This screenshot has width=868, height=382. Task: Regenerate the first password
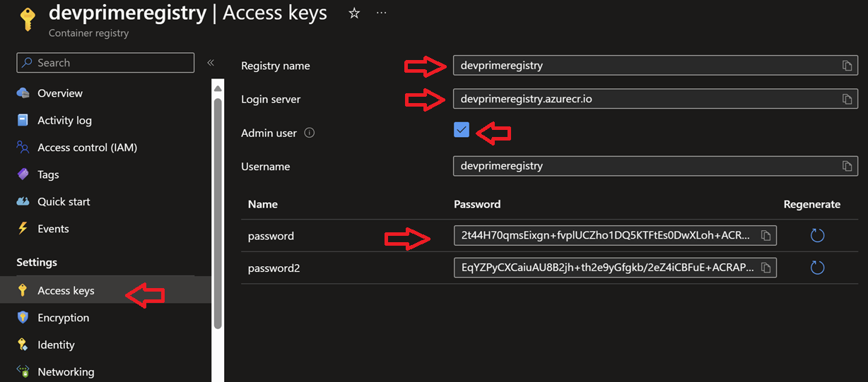[817, 236]
